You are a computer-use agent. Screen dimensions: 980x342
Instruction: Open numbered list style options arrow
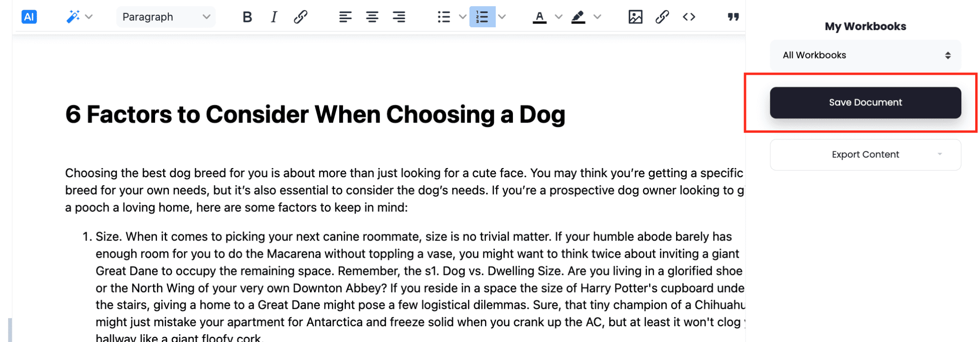coord(502,17)
